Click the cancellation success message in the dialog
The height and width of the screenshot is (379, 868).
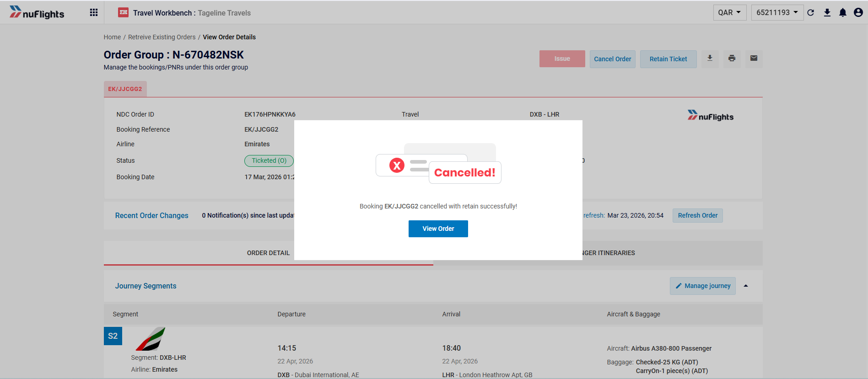(438, 206)
